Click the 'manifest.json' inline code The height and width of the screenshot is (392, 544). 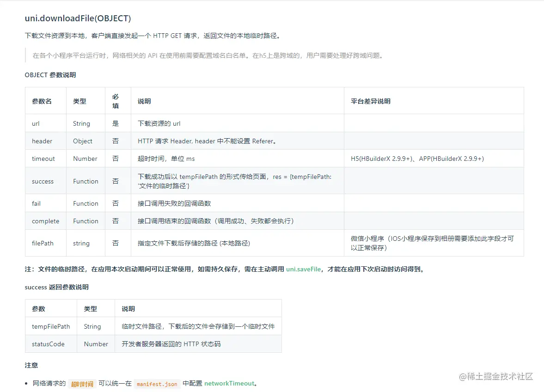coord(157,384)
